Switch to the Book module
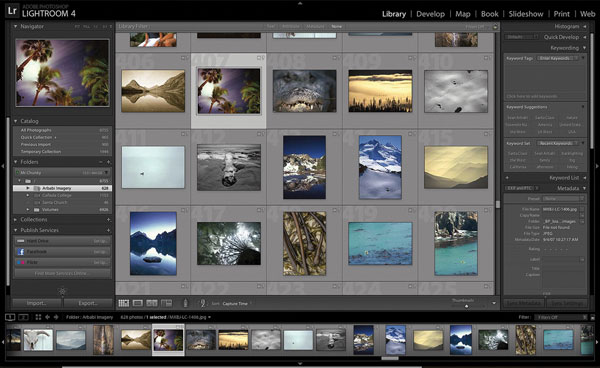 [x=489, y=14]
